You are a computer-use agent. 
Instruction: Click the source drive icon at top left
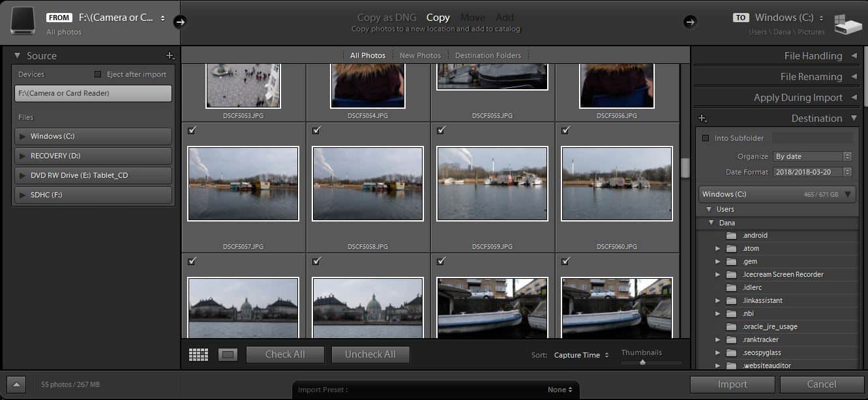coord(23,21)
